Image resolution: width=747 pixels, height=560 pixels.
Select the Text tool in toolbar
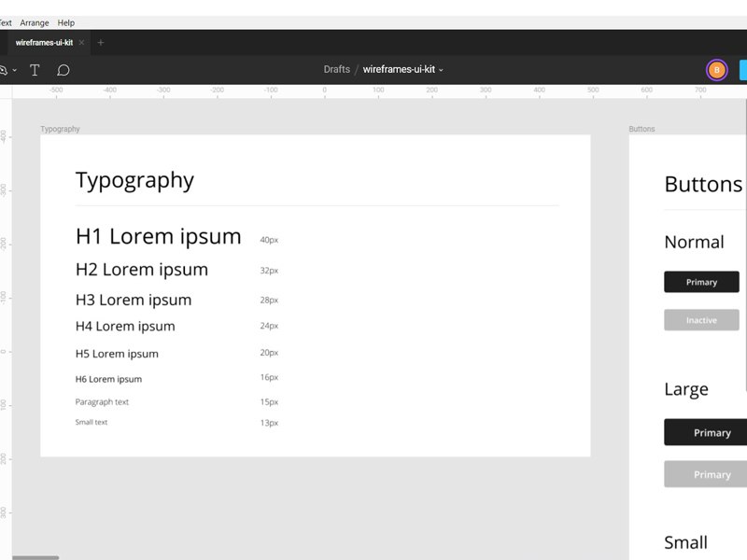(35, 70)
